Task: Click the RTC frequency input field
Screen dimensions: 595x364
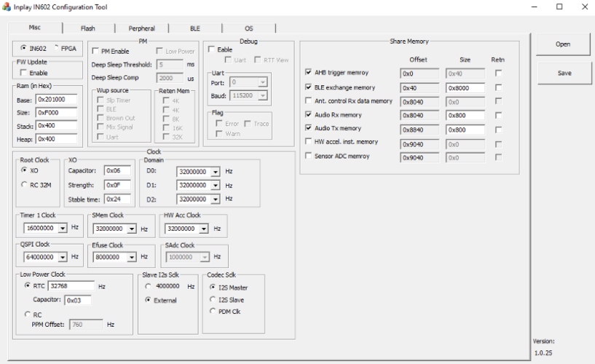Action: (x=71, y=286)
